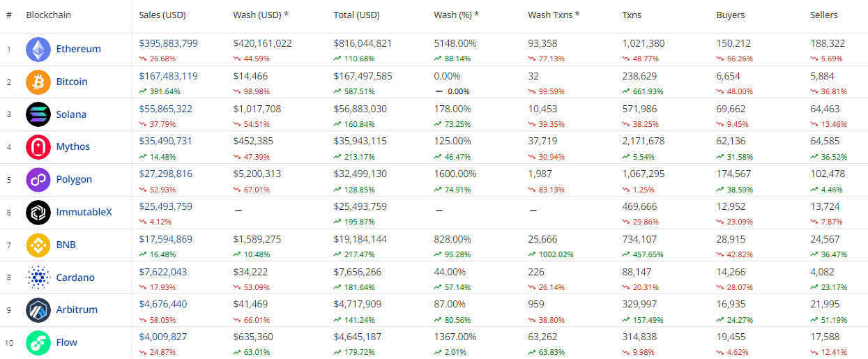Viewport: 868px width, 359px height.
Task: Open the Bitcoin blockchain link
Action: [x=72, y=82]
